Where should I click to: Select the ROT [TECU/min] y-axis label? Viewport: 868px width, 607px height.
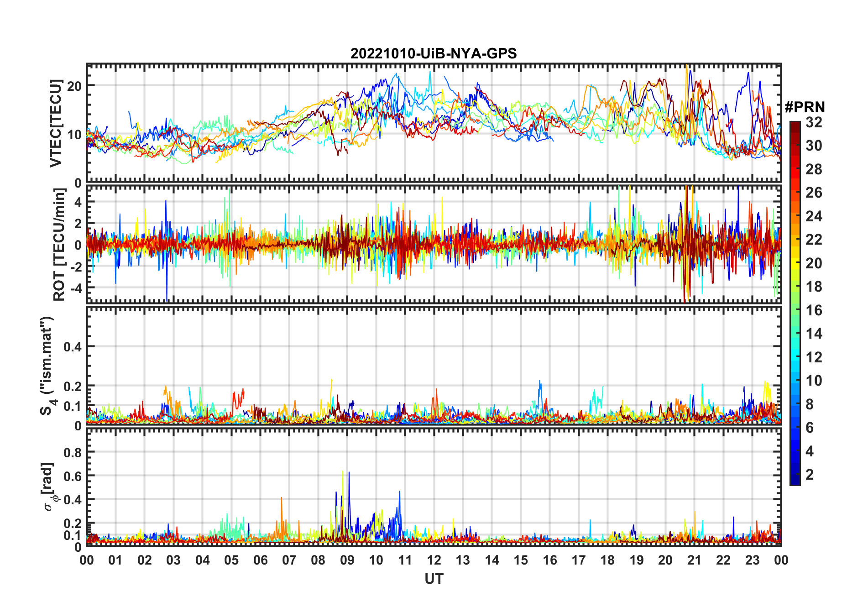click(x=59, y=245)
